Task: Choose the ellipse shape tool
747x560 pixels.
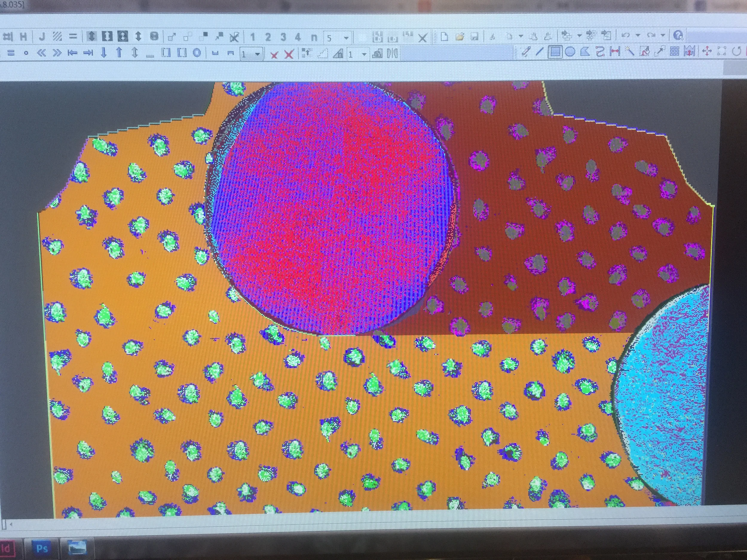Action: point(570,52)
